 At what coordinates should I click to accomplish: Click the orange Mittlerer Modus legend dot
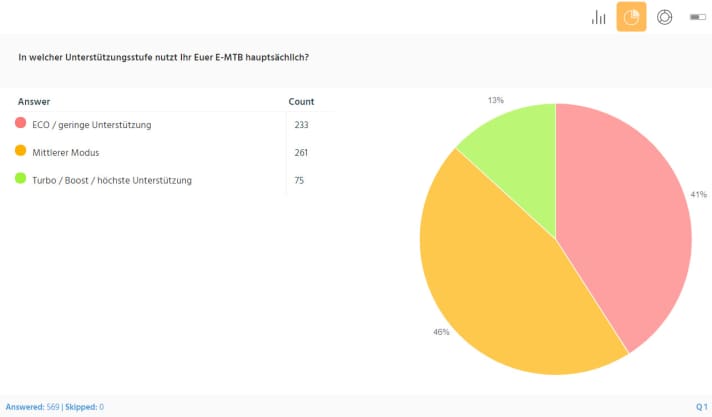tap(20, 152)
